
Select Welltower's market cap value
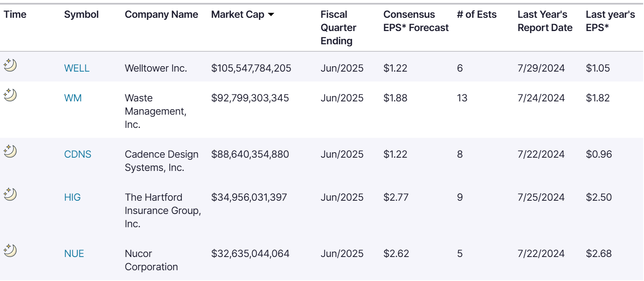pyautogui.click(x=251, y=68)
